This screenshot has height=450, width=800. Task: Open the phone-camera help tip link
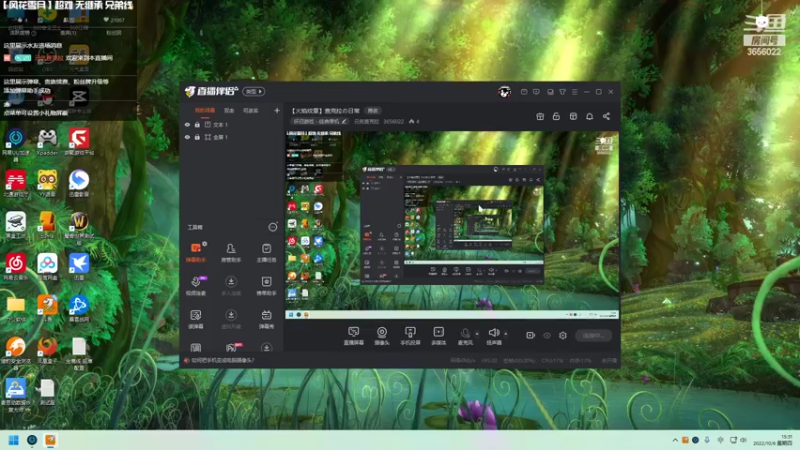[222, 360]
